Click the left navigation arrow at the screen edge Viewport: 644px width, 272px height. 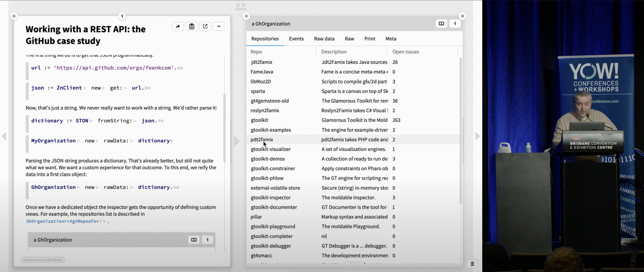click(4, 136)
